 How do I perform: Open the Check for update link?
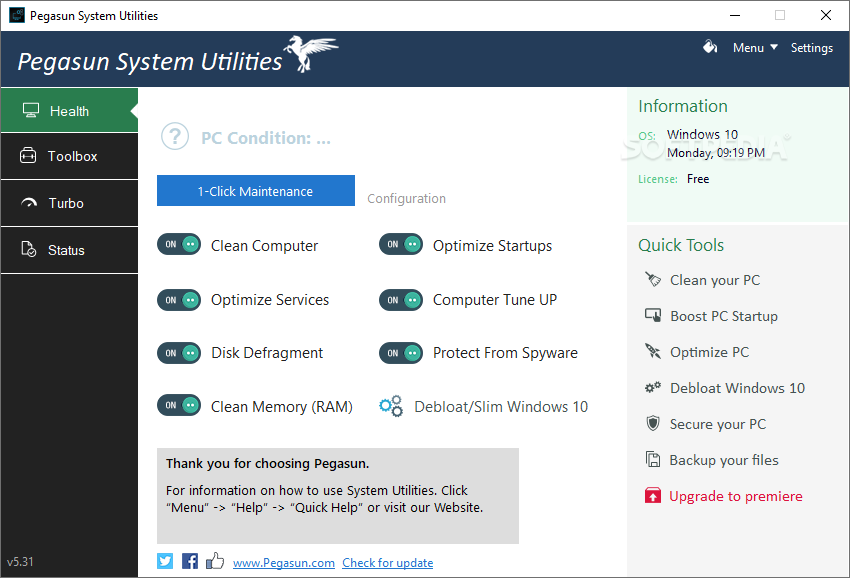(387, 562)
